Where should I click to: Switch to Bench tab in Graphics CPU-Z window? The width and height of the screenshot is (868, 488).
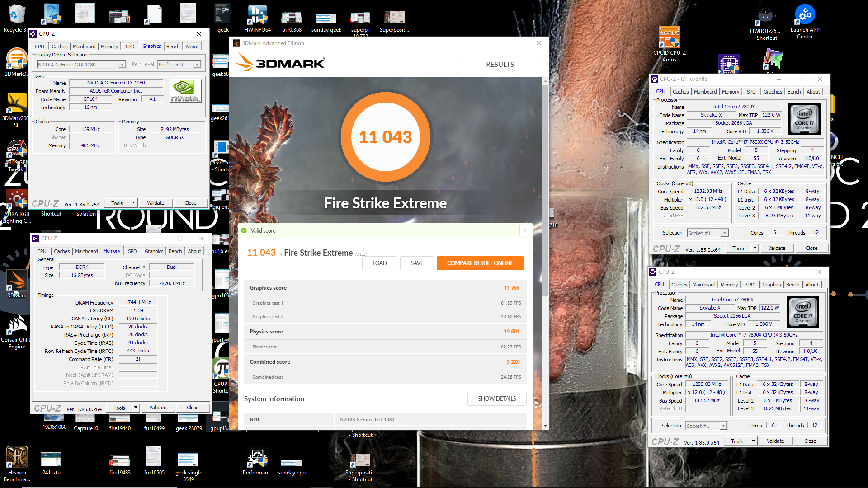[173, 47]
